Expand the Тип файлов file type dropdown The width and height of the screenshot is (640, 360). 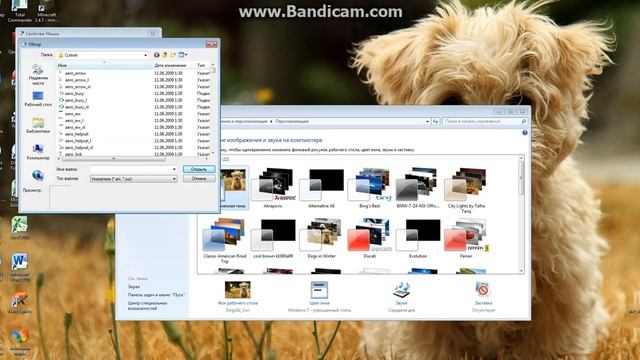(174, 179)
